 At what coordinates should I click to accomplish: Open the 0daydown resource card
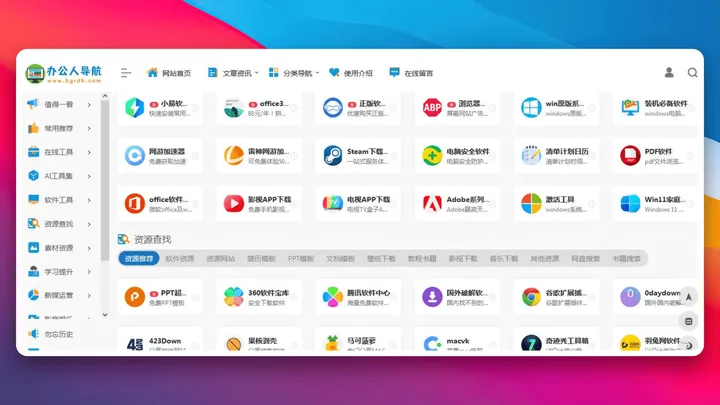(x=655, y=297)
